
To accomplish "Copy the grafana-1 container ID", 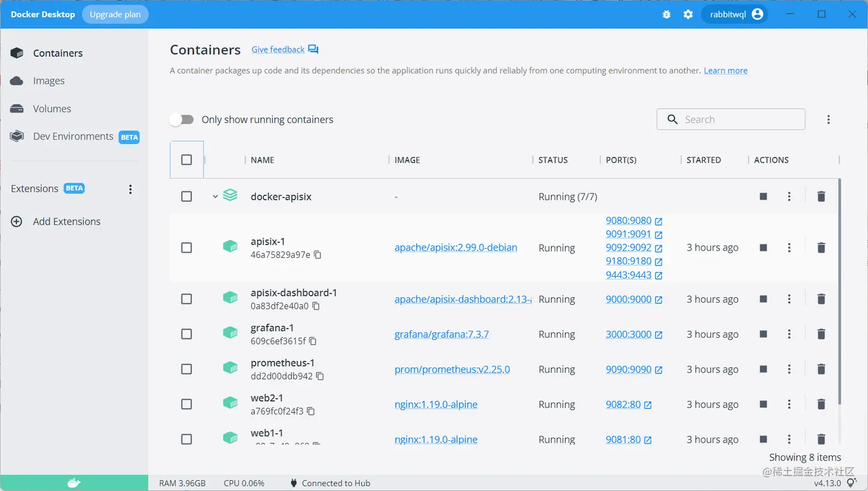I will 313,341.
